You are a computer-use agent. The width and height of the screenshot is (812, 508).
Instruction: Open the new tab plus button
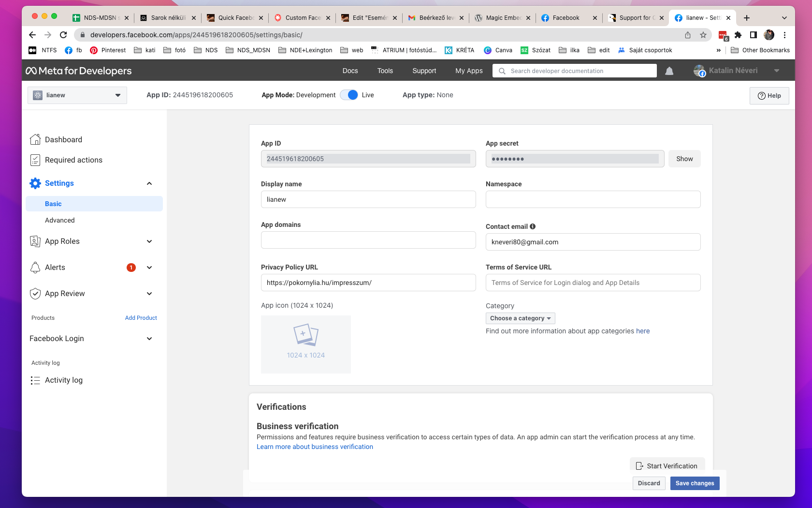click(x=747, y=18)
